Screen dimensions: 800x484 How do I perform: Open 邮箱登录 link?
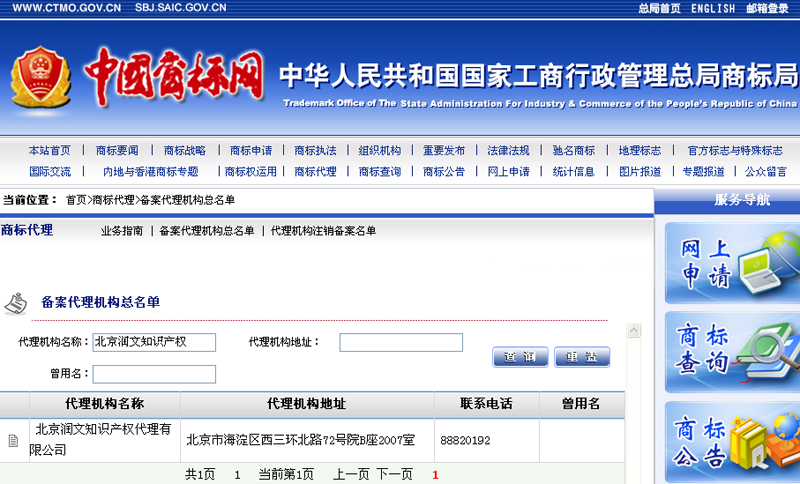[x=767, y=8]
